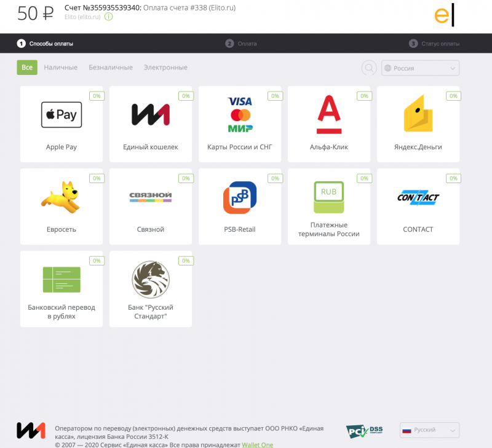This screenshot has width=492, height=448.
Task: Click the 0% badge on Apple Pay tile
Action: pyautogui.click(x=97, y=96)
